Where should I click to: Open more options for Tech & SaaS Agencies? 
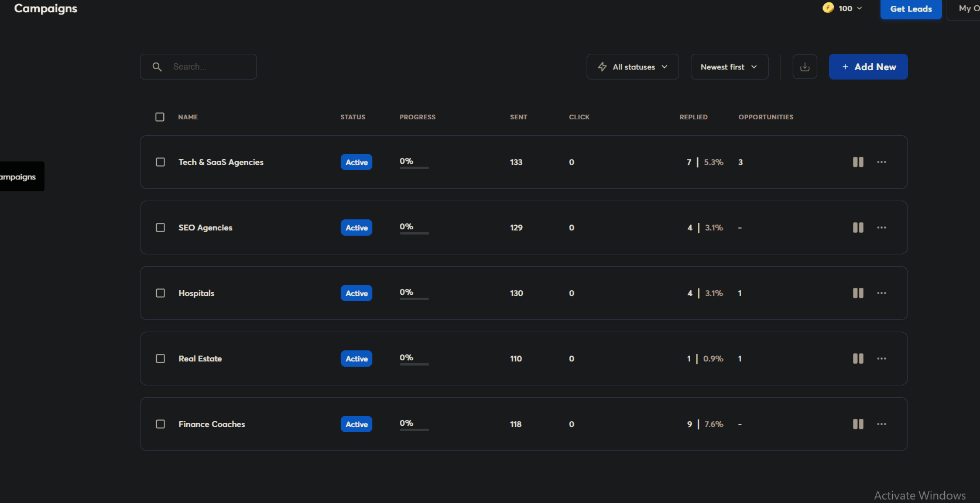click(x=882, y=162)
